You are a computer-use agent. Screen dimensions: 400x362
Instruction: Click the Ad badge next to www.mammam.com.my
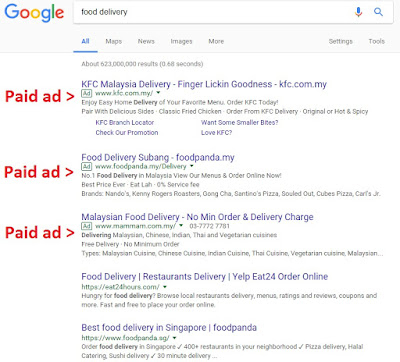point(87,226)
